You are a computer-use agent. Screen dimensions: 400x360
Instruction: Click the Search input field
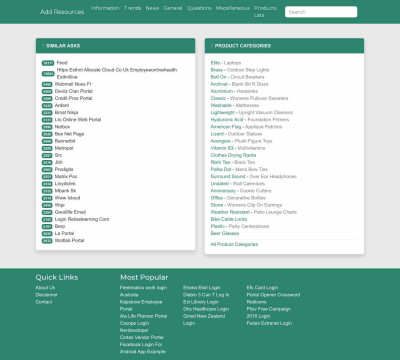321,12
